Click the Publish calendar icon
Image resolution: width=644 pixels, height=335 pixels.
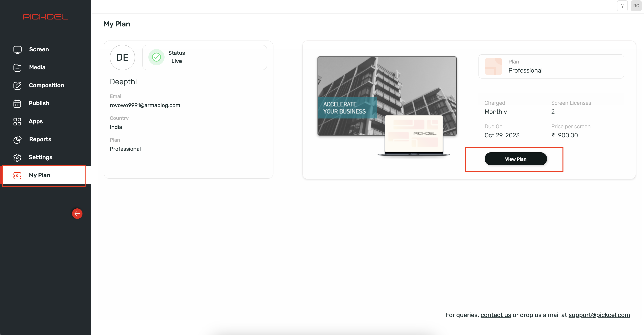pos(17,103)
